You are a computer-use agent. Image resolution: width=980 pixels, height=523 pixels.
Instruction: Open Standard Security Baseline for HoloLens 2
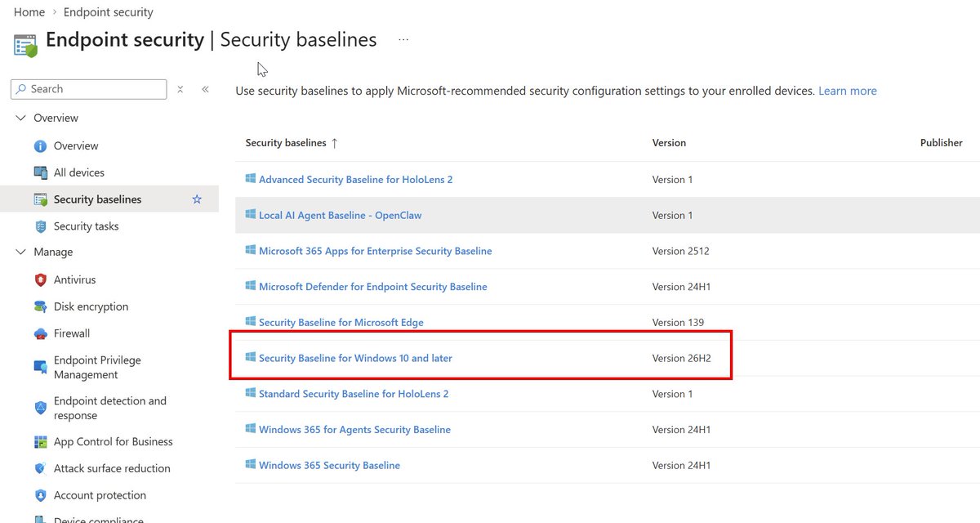(x=354, y=393)
